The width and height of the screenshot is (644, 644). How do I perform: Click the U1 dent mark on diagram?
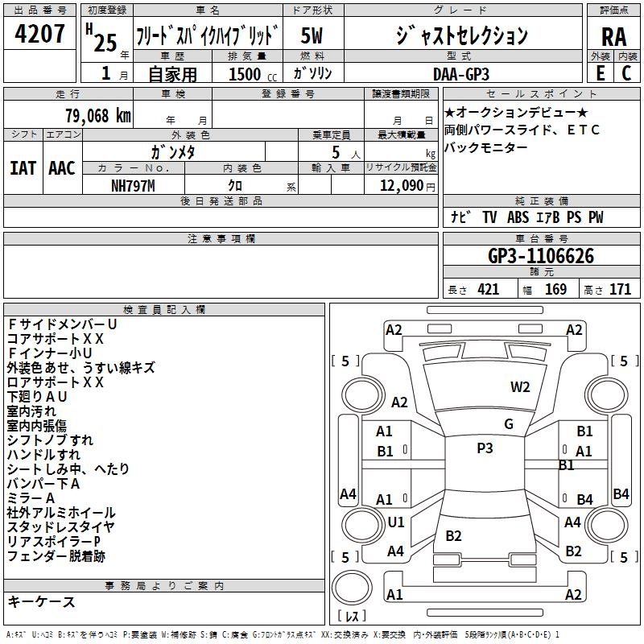pos(395,522)
